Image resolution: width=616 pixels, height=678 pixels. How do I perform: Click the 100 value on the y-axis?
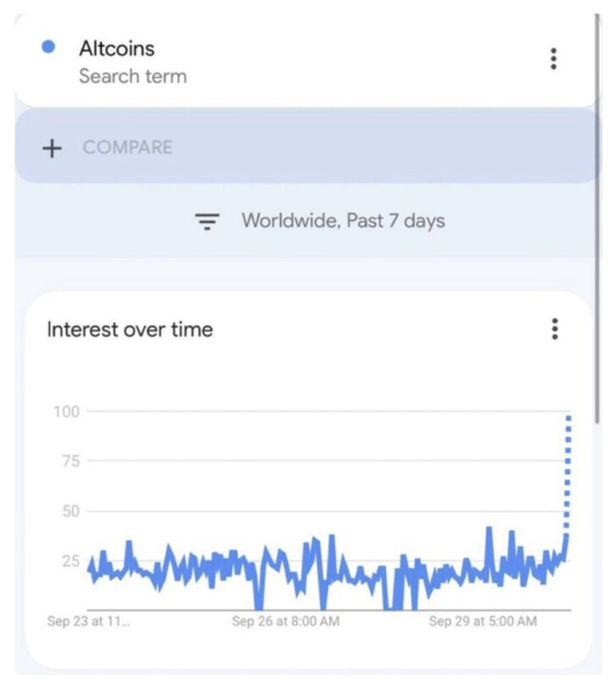coord(67,412)
